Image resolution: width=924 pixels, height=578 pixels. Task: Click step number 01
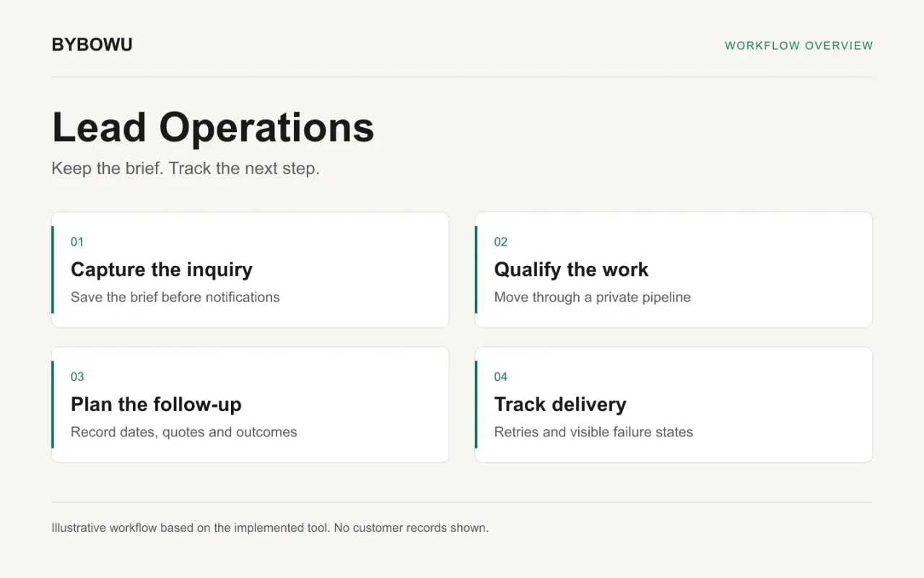(x=77, y=242)
